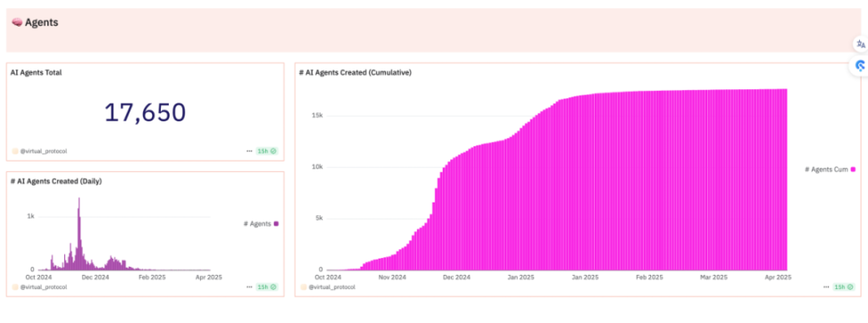This screenshot has width=868, height=323.
Task: Click author avatar on Cumulative chart card
Action: coord(304,287)
